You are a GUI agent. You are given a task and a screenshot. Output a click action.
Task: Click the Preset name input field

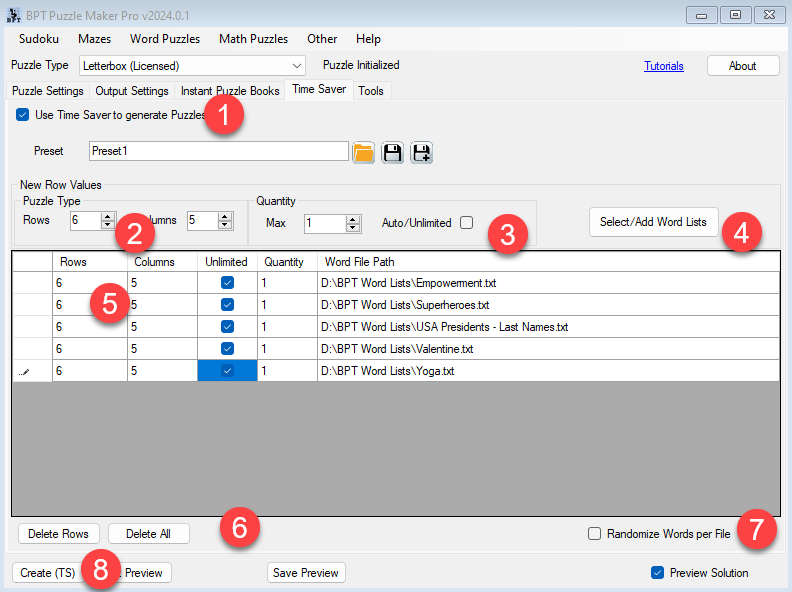(x=218, y=151)
